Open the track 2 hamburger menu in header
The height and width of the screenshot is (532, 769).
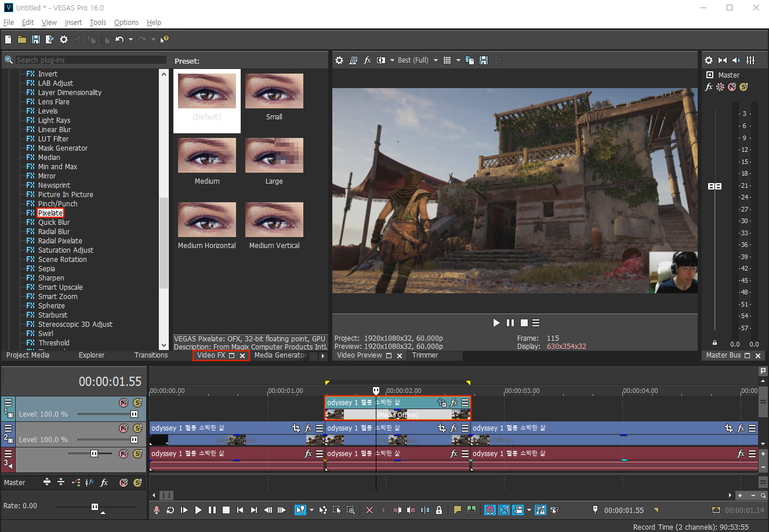tap(8, 428)
